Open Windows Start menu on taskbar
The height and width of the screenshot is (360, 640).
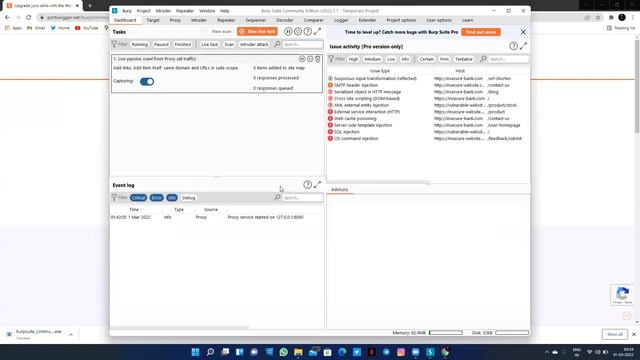point(196,352)
